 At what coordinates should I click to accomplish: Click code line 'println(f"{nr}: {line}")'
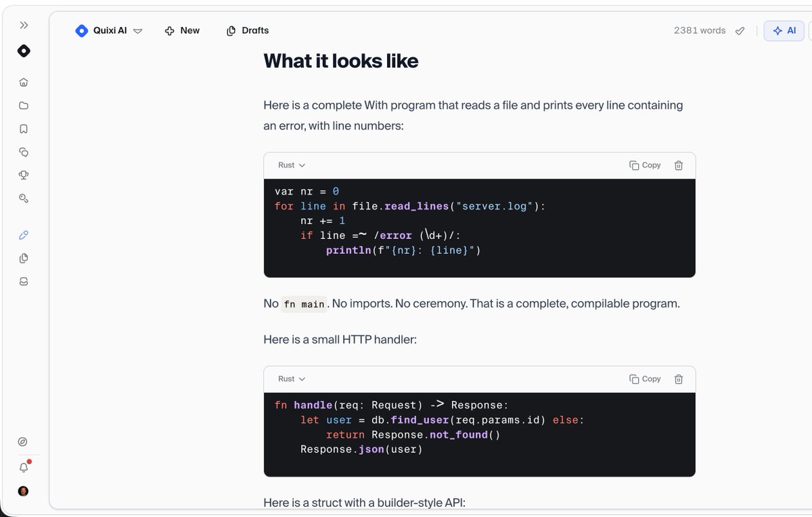tap(403, 250)
